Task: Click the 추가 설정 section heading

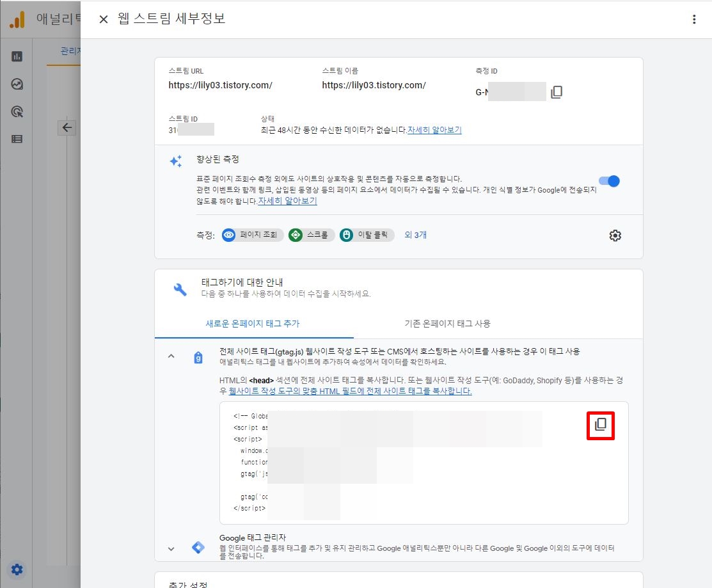Action: point(188,584)
